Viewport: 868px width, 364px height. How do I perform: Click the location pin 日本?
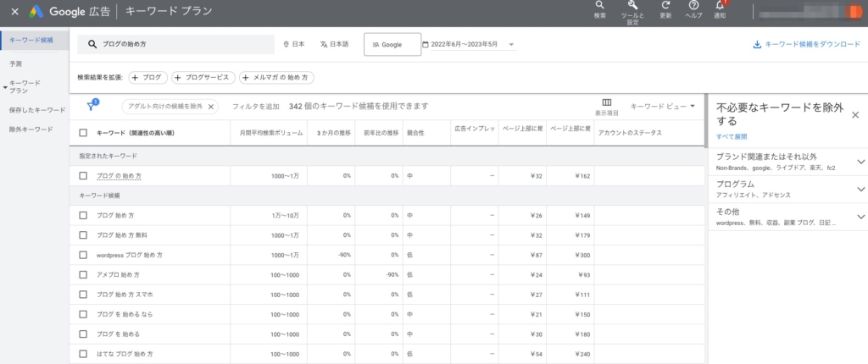click(294, 45)
